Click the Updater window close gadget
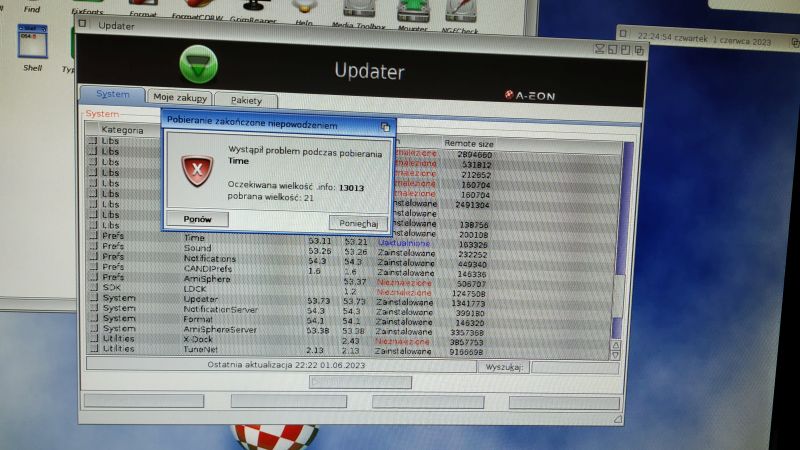The height and width of the screenshot is (450, 800). coord(83,23)
